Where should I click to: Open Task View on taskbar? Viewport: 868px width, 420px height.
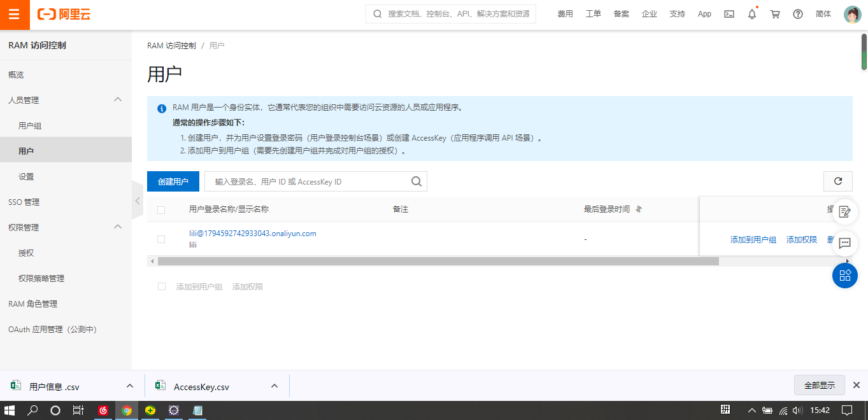click(x=78, y=410)
